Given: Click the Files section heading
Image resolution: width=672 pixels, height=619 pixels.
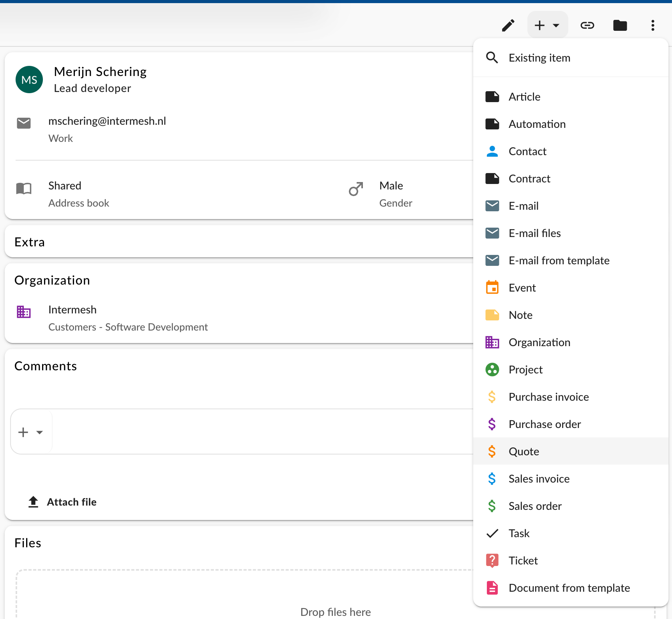Looking at the screenshot, I should [28, 543].
